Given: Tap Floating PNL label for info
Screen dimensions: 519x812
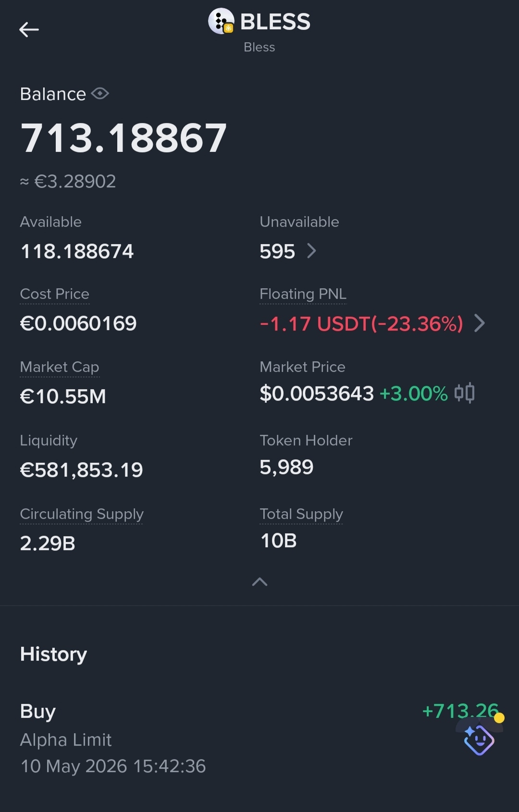Looking at the screenshot, I should pos(303,294).
